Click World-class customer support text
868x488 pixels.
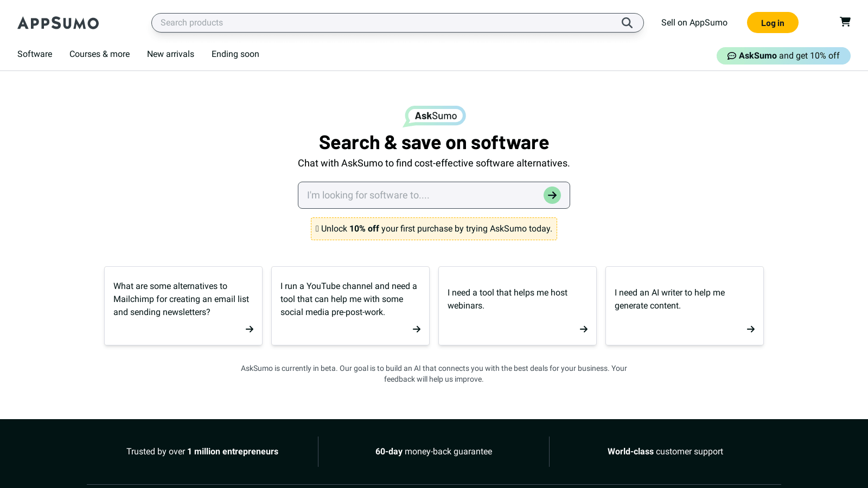[665, 452]
